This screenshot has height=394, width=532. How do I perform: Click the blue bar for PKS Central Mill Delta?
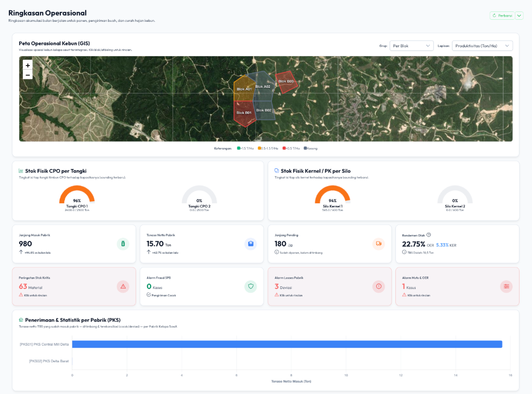tap(287, 344)
